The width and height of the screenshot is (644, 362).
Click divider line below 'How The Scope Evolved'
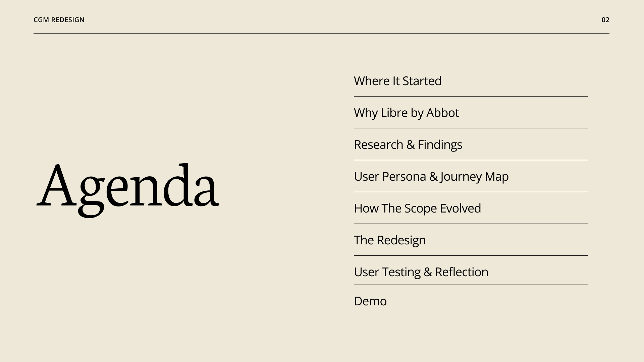click(x=471, y=224)
